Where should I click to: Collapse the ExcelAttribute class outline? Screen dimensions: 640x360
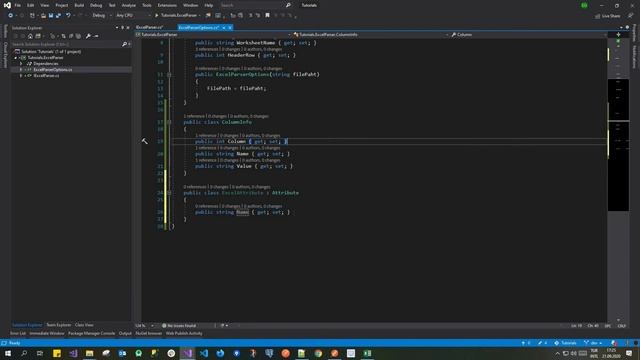pyautogui.click(x=169, y=193)
